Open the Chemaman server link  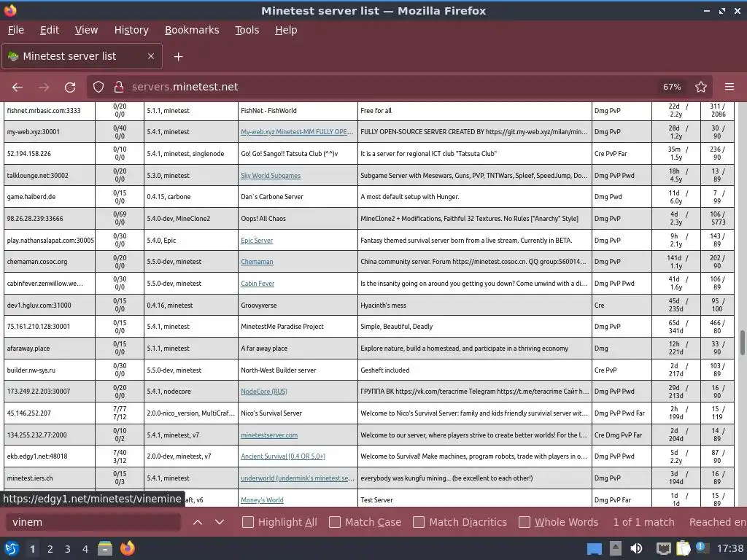(x=257, y=262)
